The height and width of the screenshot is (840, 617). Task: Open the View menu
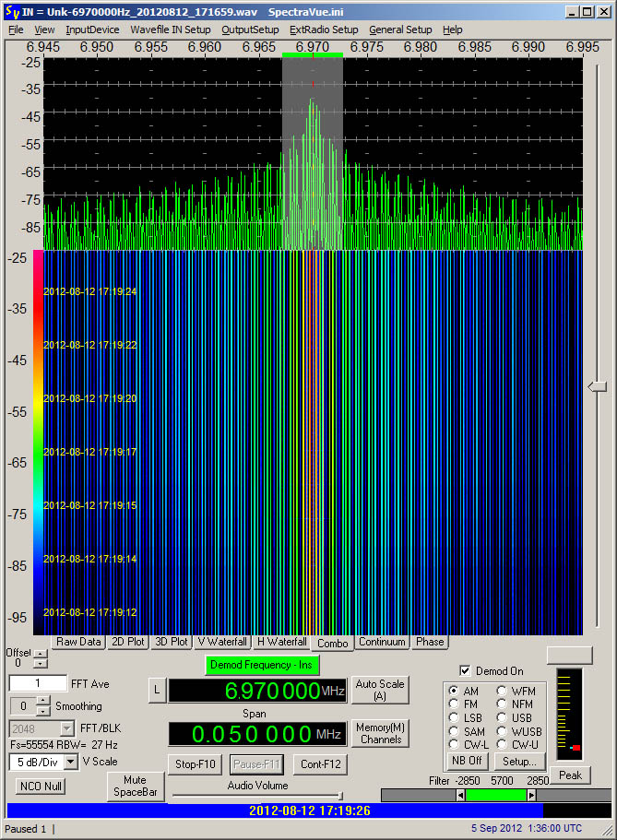coord(44,30)
